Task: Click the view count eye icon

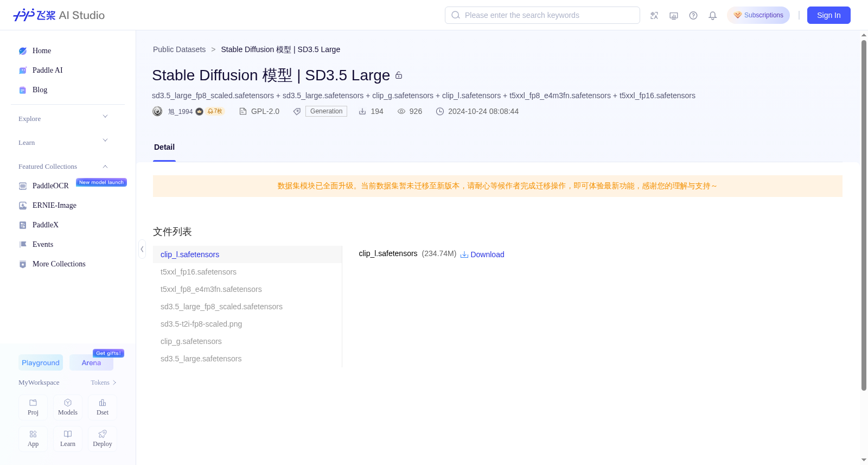Action: click(401, 111)
